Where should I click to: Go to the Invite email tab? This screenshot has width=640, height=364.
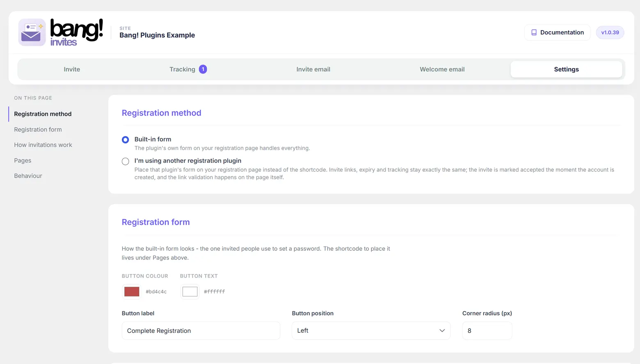(x=313, y=69)
